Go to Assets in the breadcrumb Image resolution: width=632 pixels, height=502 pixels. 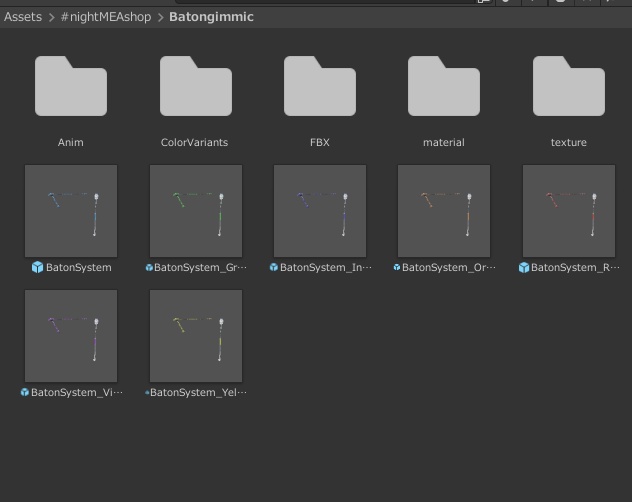pos(23,17)
